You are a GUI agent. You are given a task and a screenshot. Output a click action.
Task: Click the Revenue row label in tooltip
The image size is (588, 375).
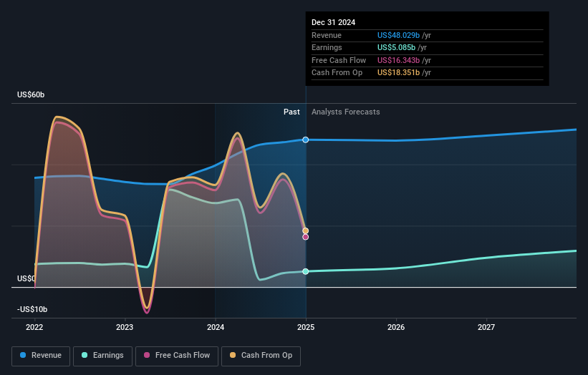pyautogui.click(x=327, y=35)
